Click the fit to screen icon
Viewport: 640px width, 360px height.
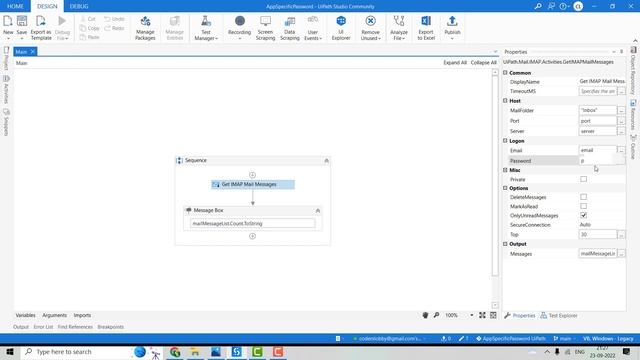pos(482,315)
